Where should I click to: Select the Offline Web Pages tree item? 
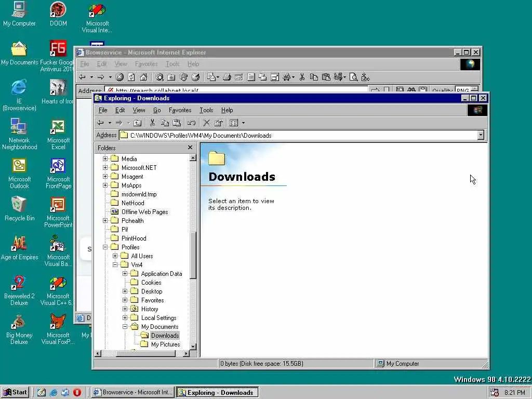(139, 212)
